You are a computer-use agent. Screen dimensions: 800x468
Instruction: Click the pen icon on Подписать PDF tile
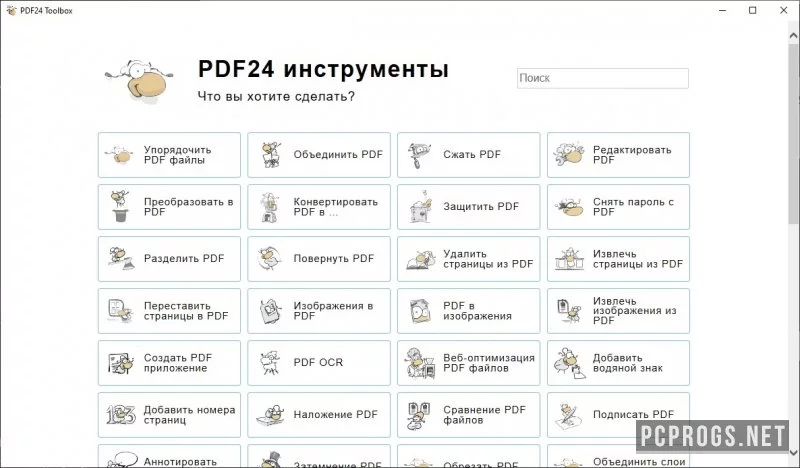click(568, 416)
